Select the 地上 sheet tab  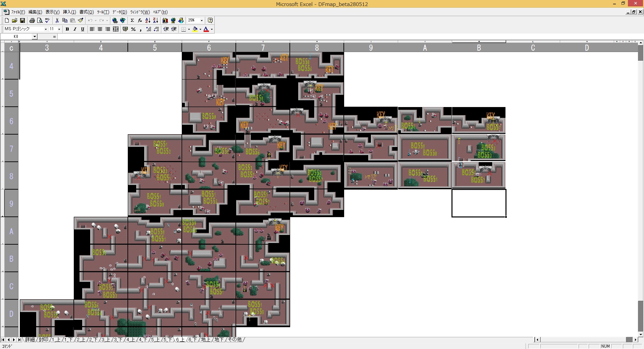pyautogui.click(x=206, y=340)
